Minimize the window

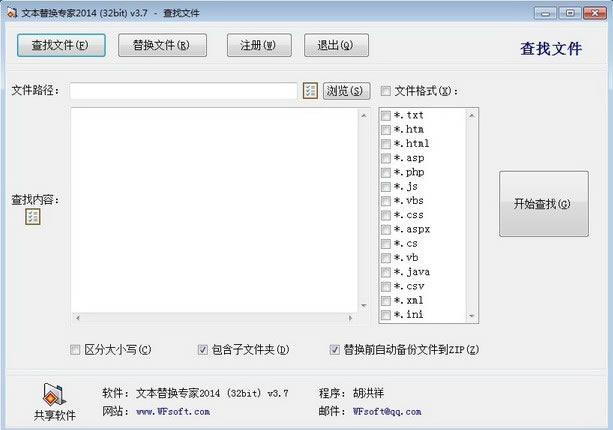(545, 13)
